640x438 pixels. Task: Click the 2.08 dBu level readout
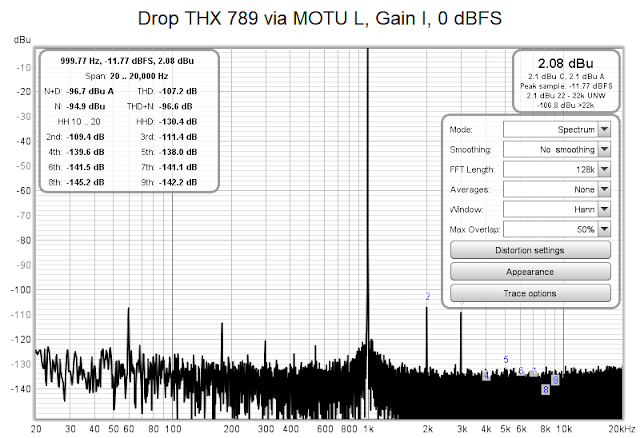coord(566,64)
